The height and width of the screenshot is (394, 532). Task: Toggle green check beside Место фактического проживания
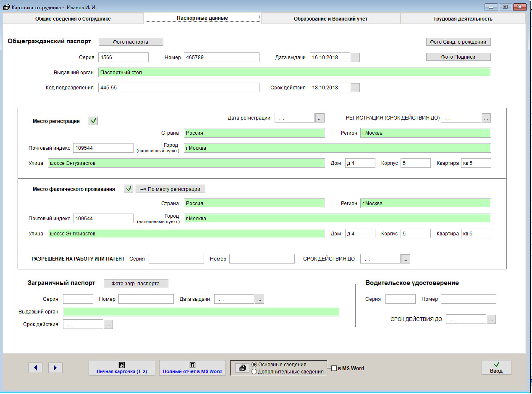point(128,189)
